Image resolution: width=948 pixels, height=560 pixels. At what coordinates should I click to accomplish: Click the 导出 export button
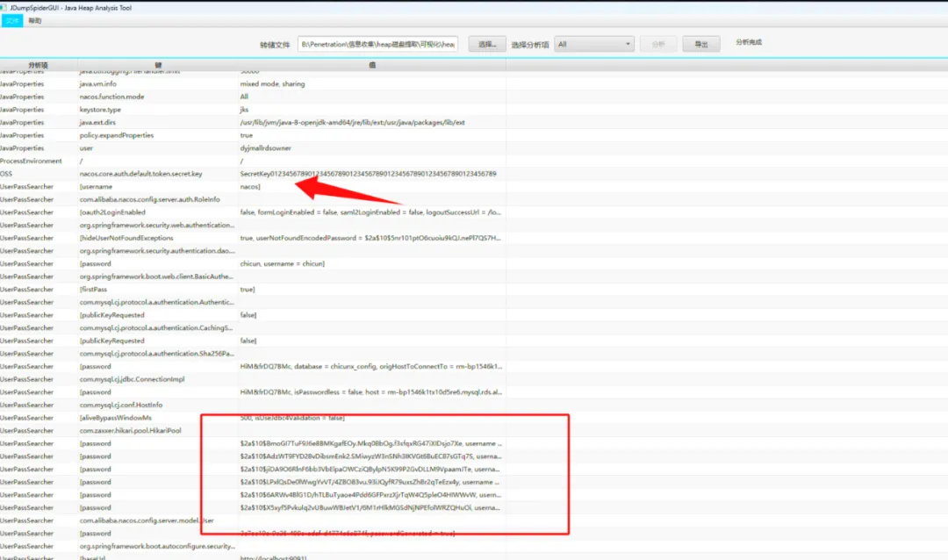[700, 44]
